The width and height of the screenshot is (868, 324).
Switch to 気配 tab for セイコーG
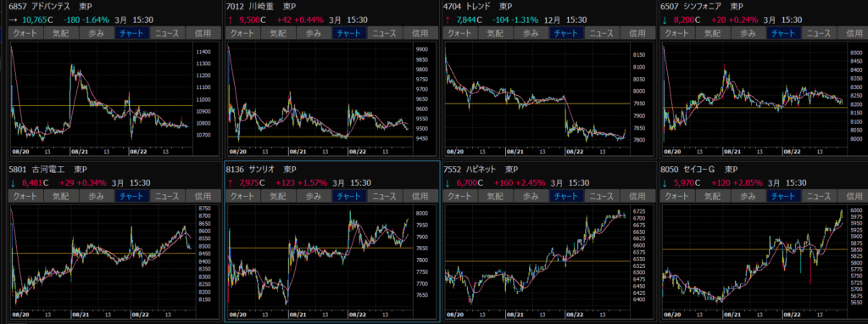[x=712, y=196]
